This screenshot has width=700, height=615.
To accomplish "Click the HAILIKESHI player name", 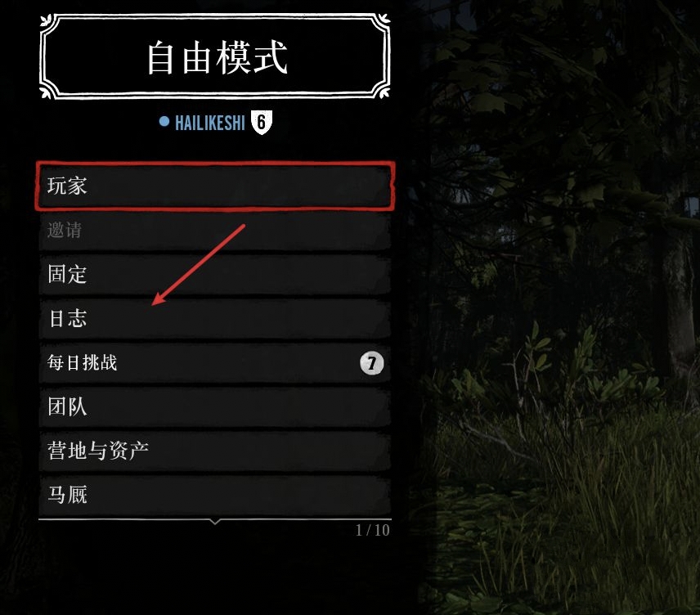I will click(x=210, y=123).
